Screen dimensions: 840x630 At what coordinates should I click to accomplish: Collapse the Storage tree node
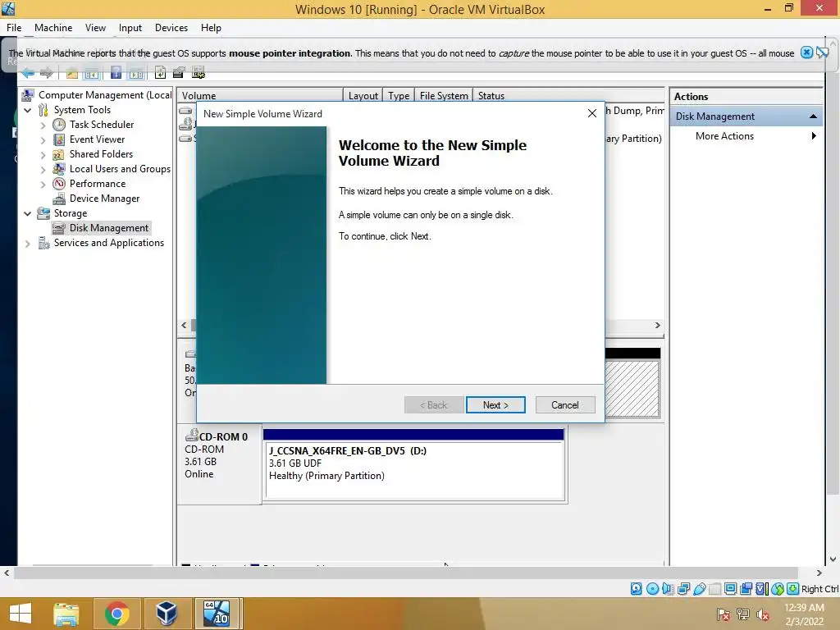pyautogui.click(x=27, y=213)
